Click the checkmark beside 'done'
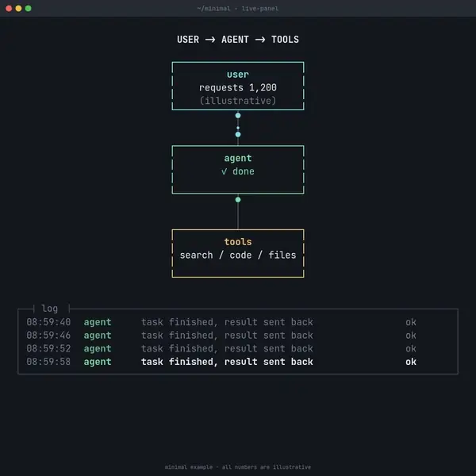This screenshot has height=476, width=476. point(224,171)
